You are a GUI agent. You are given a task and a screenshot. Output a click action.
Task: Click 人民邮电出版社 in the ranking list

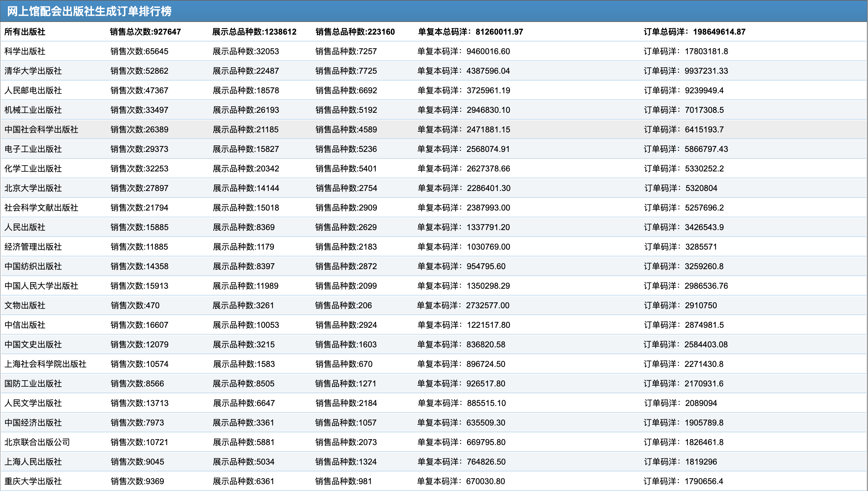pos(33,91)
